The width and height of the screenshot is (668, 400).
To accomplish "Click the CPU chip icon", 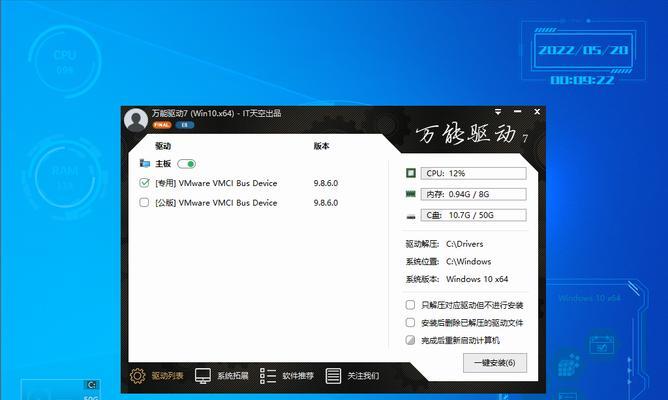I will pos(411,173).
